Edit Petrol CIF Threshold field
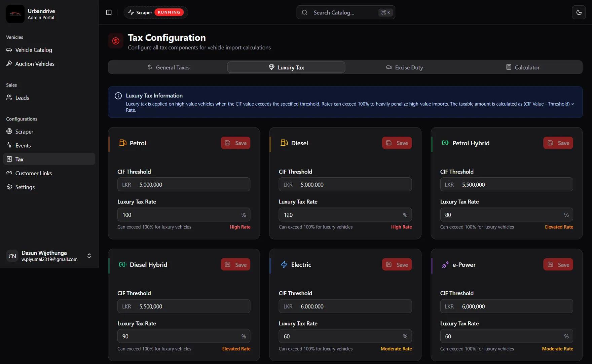The image size is (592, 364). [184, 184]
